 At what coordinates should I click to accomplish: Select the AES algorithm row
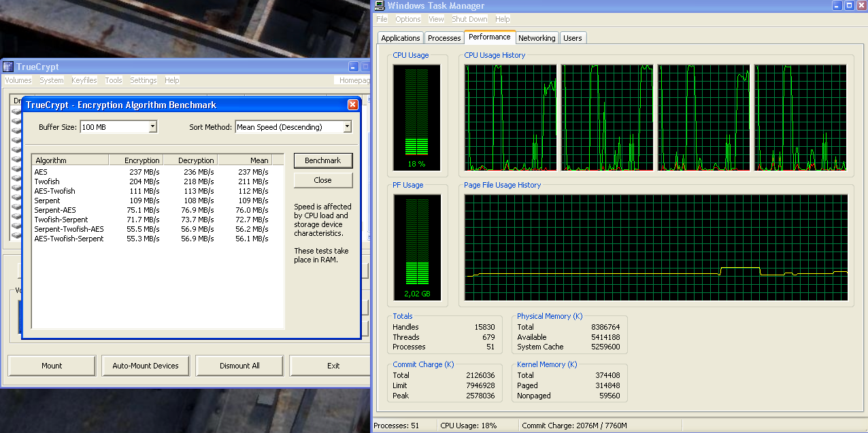coord(158,172)
